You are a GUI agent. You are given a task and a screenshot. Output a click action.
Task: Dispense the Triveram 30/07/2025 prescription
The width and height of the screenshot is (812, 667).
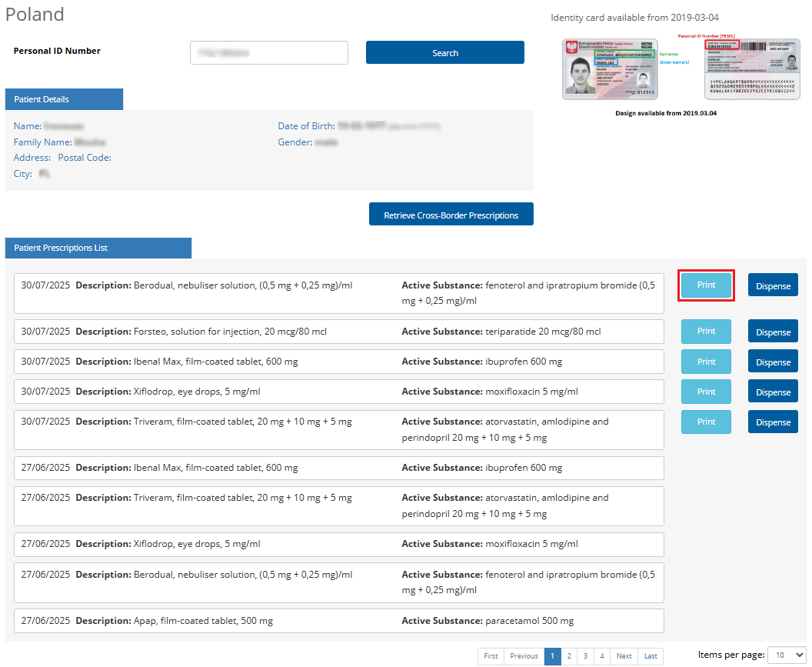click(x=773, y=422)
